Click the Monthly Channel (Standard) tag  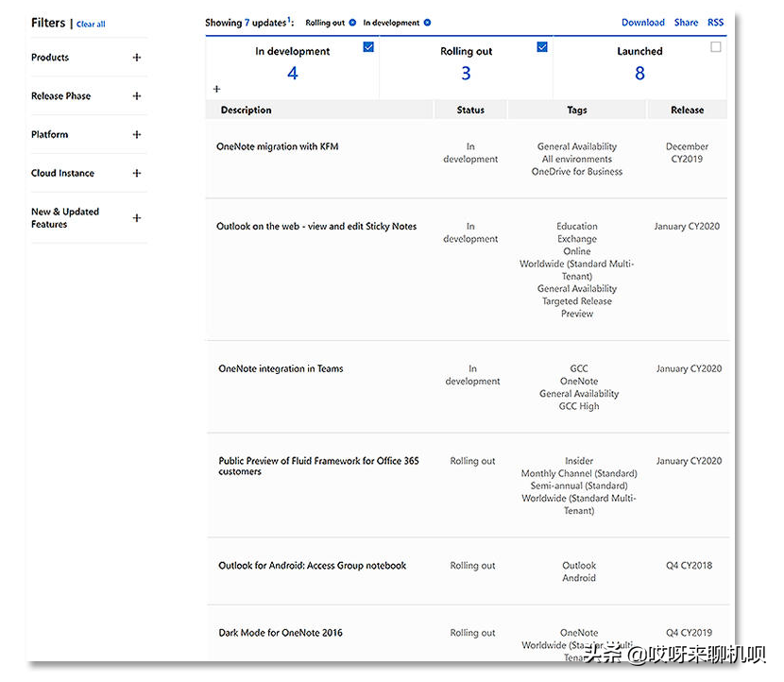pos(579,473)
